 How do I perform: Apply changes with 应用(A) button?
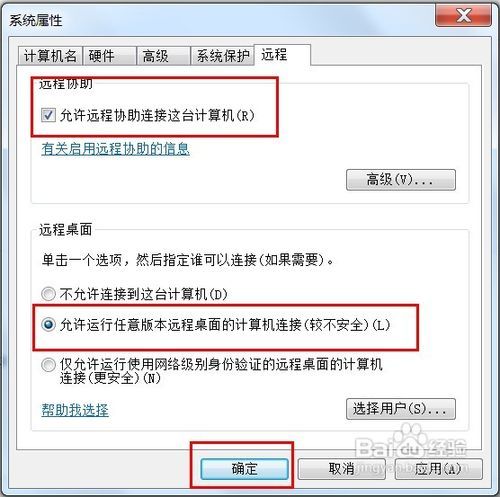[439, 469]
